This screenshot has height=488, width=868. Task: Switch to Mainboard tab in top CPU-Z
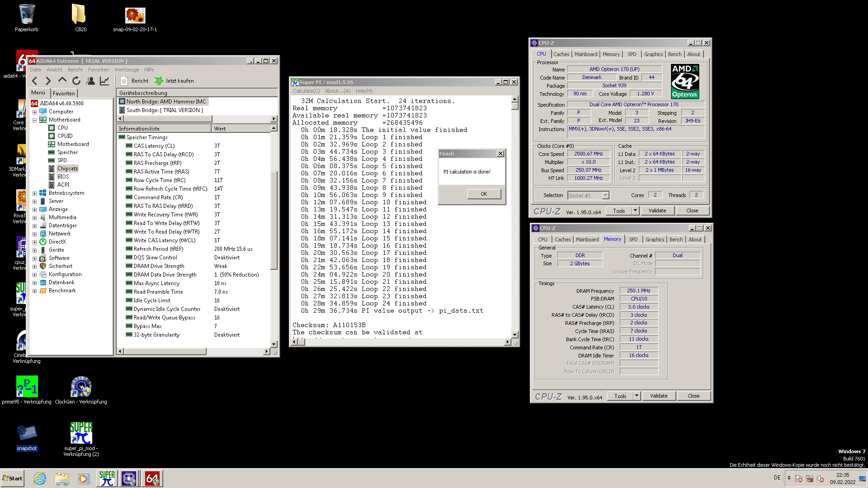(x=586, y=54)
